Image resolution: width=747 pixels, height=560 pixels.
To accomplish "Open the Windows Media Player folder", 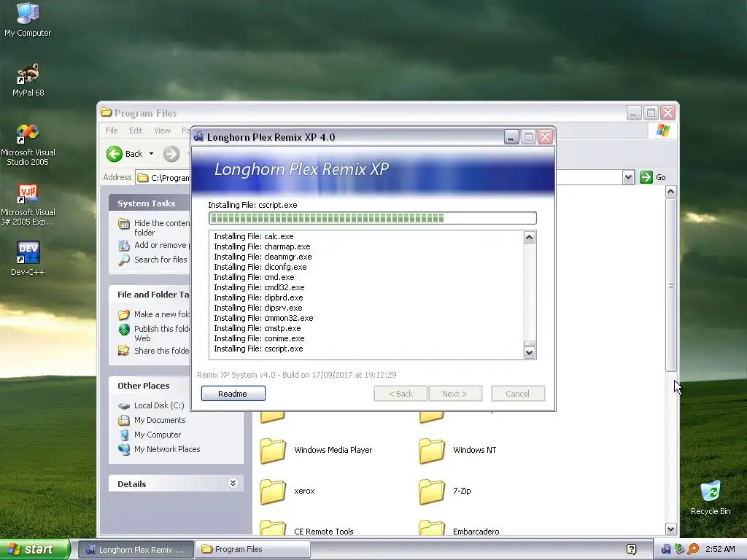I will [317, 451].
